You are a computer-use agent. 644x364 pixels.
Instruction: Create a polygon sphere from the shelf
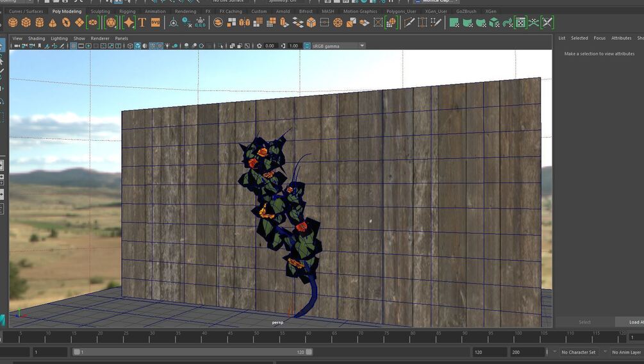[13, 22]
